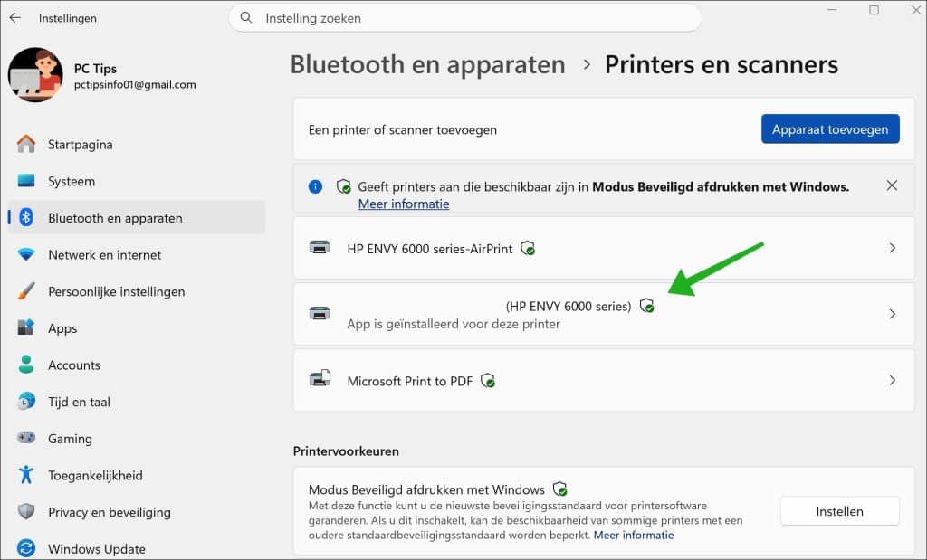Click the Netwerk wifi icon
Image resolution: width=927 pixels, height=560 pixels.
(x=26, y=254)
